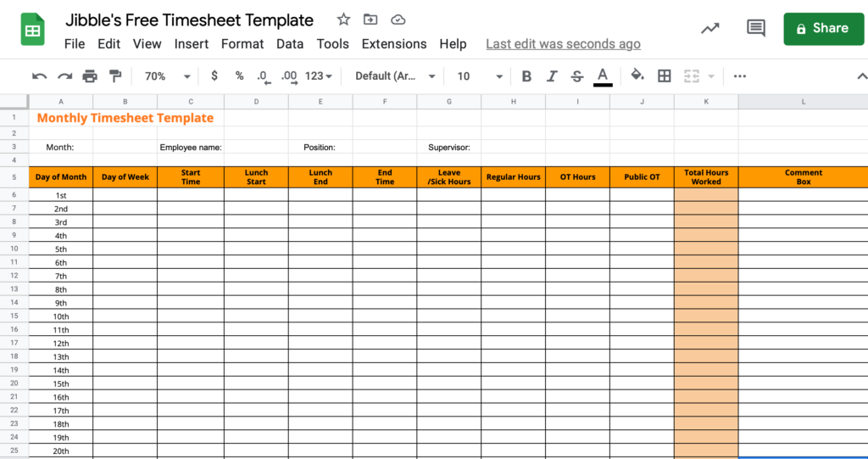Open the File menu
Image resolution: width=868 pixels, height=459 pixels.
click(x=75, y=44)
